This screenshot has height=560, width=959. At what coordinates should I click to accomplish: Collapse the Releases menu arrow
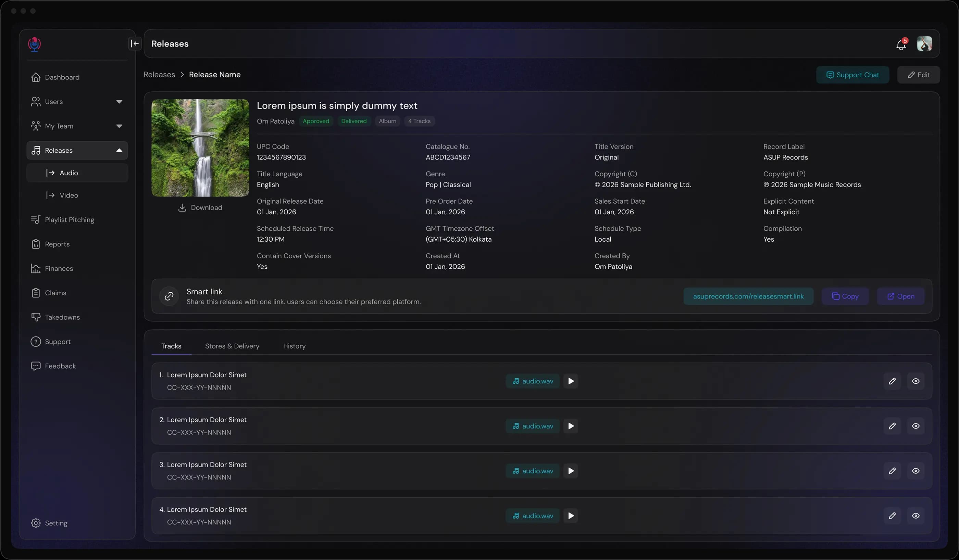click(119, 150)
